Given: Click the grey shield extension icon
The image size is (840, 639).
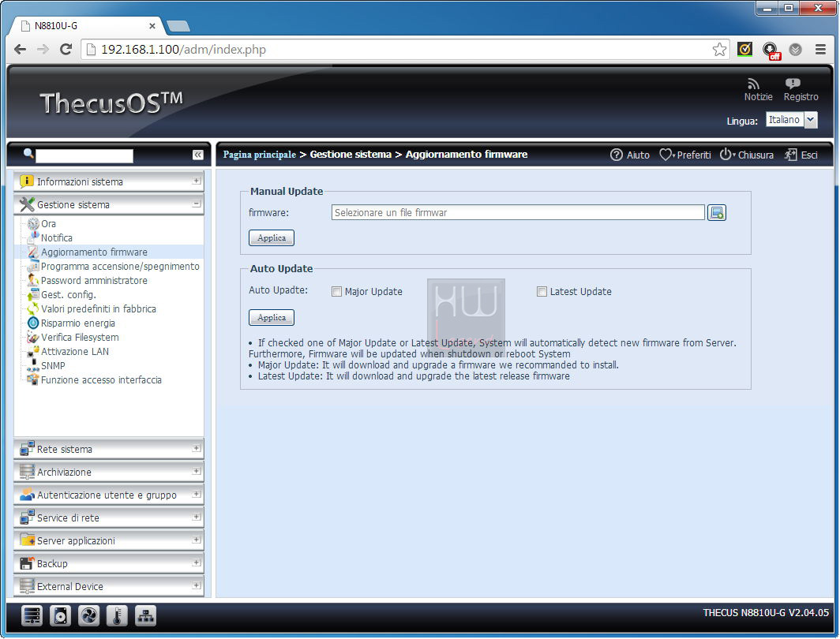Looking at the screenshot, I should (x=796, y=50).
